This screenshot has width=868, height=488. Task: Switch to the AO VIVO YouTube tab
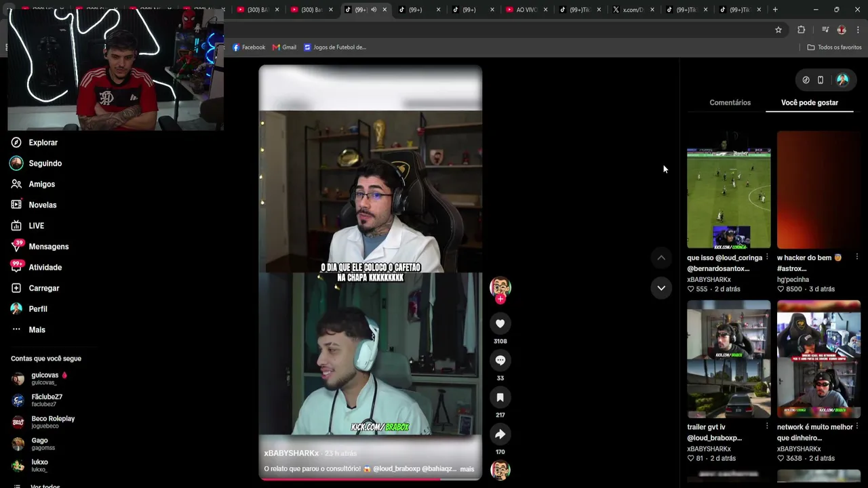point(526,9)
